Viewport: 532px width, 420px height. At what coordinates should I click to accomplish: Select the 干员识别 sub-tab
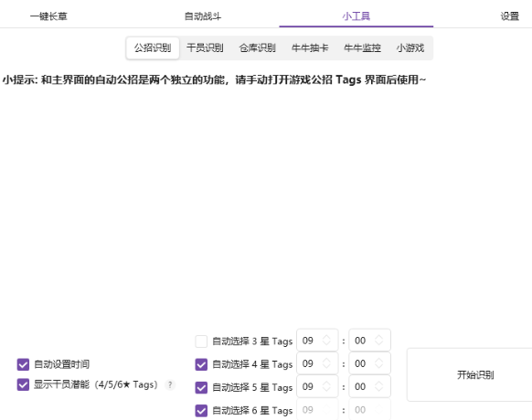tap(205, 47)
